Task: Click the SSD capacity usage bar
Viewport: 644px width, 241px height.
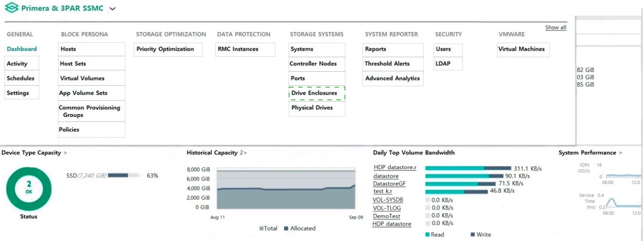Action: coord(123,175)
